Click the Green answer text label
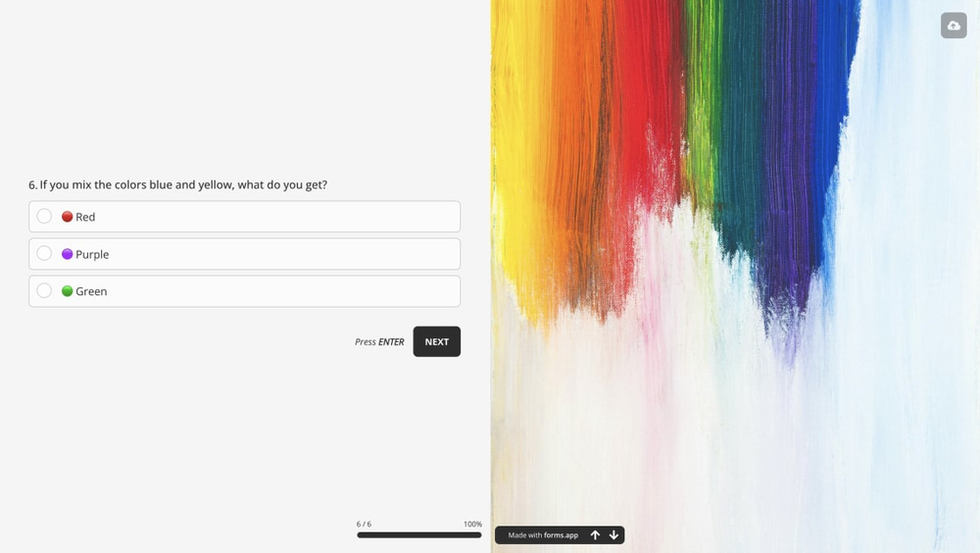 pyautogui.click(x=91, y=291)
